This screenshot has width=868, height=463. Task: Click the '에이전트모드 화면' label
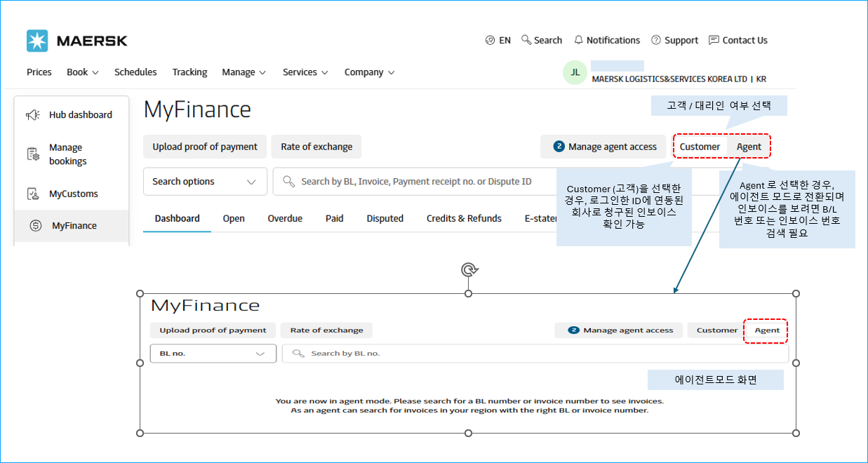[714, 380]
